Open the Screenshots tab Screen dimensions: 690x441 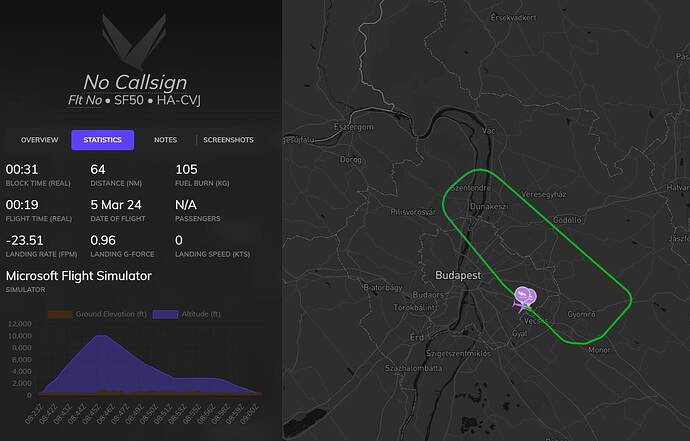[x=228, y=140]
